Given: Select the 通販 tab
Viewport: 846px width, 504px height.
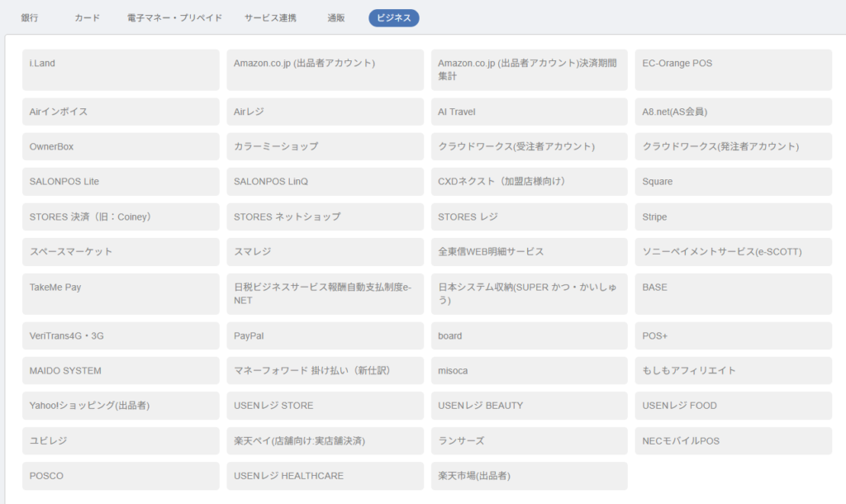Looking at the screenshot, I should click(x=335, y=18).
